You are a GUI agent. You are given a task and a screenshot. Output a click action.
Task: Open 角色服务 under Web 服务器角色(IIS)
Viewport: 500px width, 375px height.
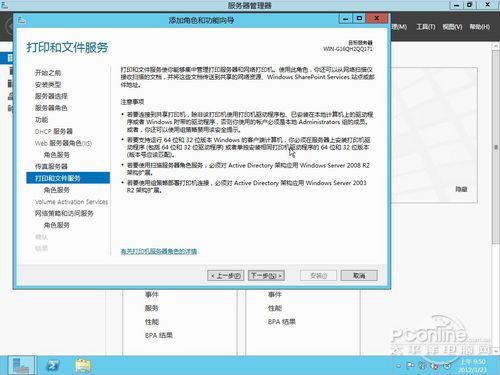click(x=57, y=155)
